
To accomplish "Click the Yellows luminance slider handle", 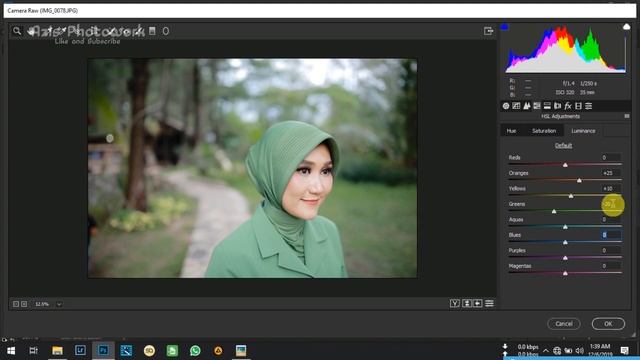I will (x=571, y=196).
